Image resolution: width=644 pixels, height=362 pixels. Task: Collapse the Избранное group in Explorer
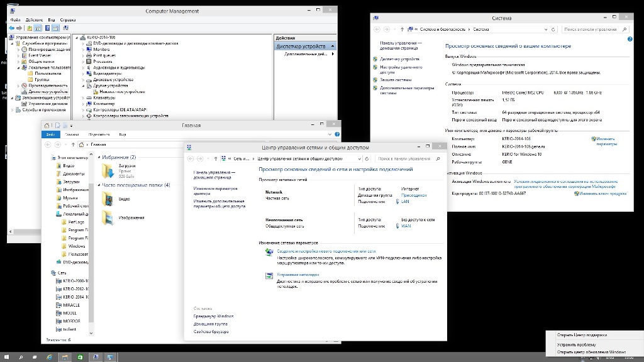pos(99,157)
